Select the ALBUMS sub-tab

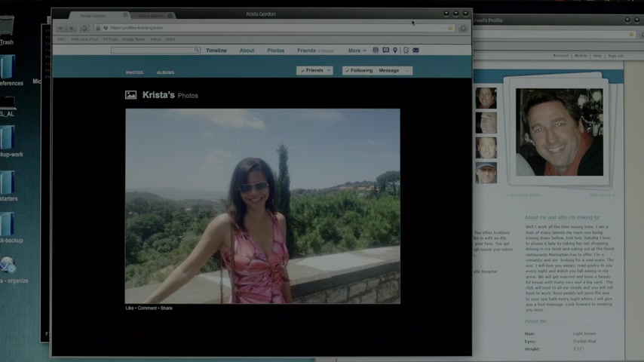[x=165, y=72]
